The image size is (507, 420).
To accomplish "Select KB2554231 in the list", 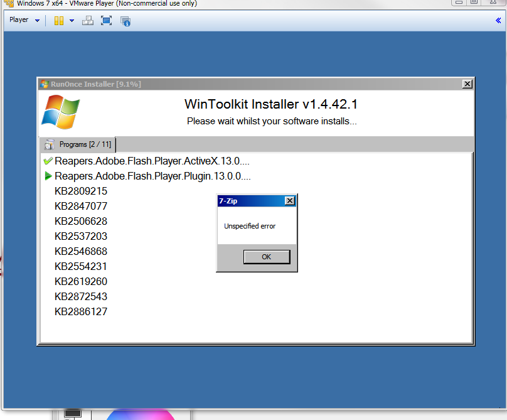I will [81, 266].
